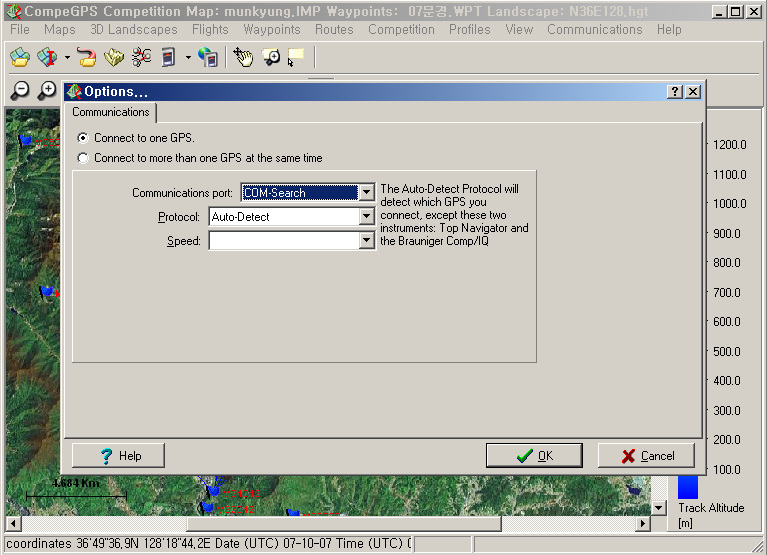Open the Maps menu
767x555 pixels.
click(x=60, y=29)
